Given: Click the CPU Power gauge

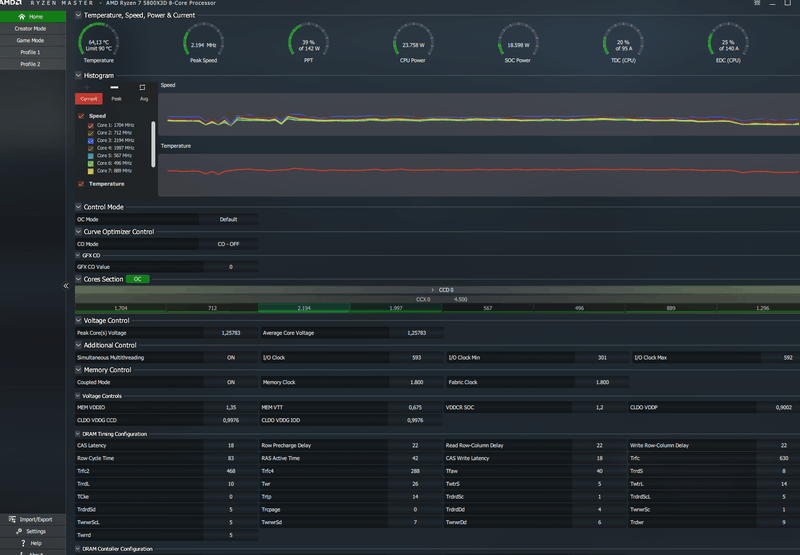Looking at the screenshot, I should click(413, 43).
